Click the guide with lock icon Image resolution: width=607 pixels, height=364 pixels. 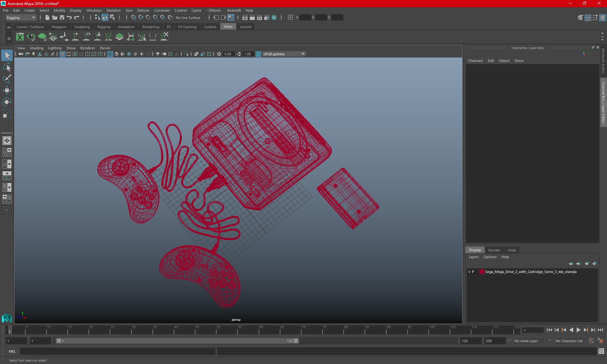pyautogui.click(x=98, y=37)
